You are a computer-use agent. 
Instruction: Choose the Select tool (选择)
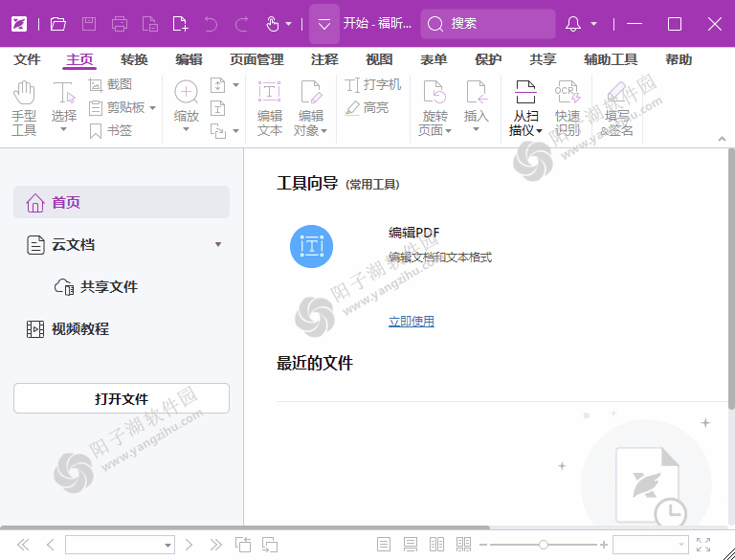(x=64, y=107)
